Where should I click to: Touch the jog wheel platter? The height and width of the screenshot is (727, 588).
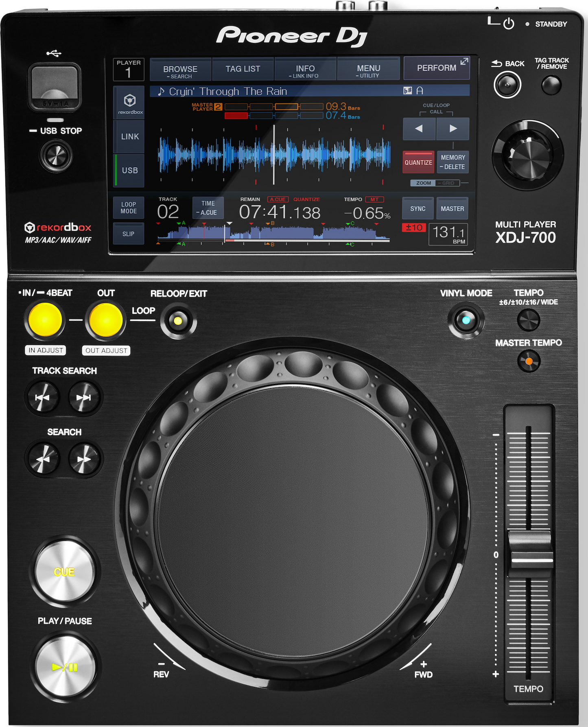(x=292, y=522)
